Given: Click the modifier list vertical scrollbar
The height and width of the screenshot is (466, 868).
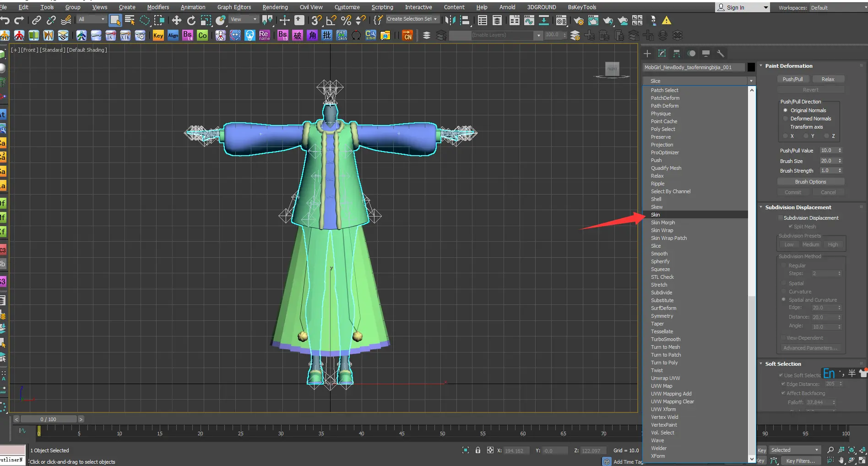Looking at the screenshot, I should point(752,275).
